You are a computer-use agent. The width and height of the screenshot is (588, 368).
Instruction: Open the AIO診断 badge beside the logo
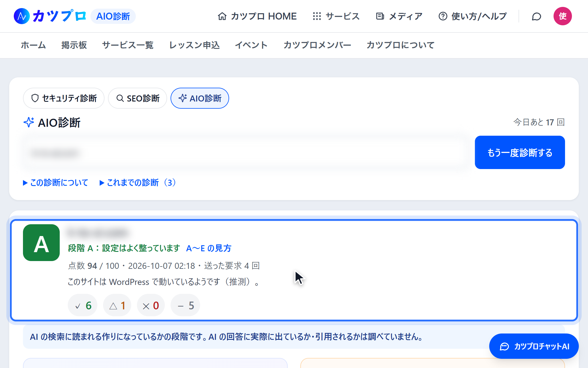point(113,16)
